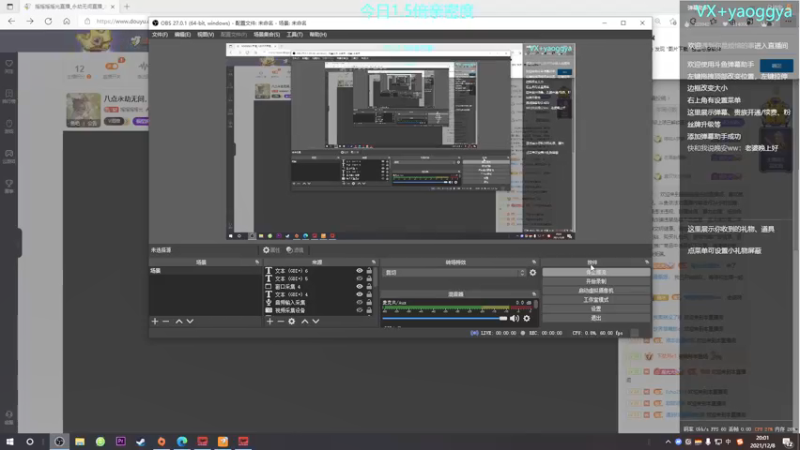This screenshot has height=450, width=800.
Task: Click blue confirm button in danmaku helper
Action: pyautogui.click(x=776, y=65)
